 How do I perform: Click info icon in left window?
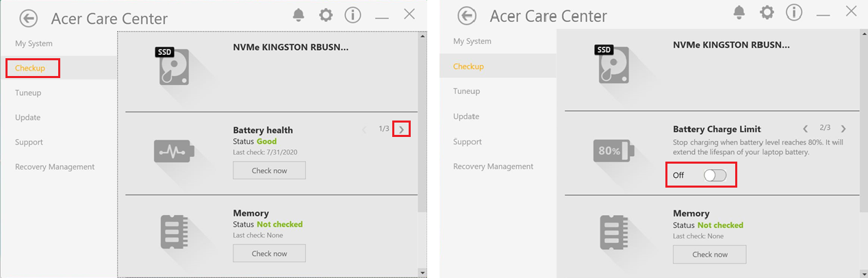[x=353, y=15]
